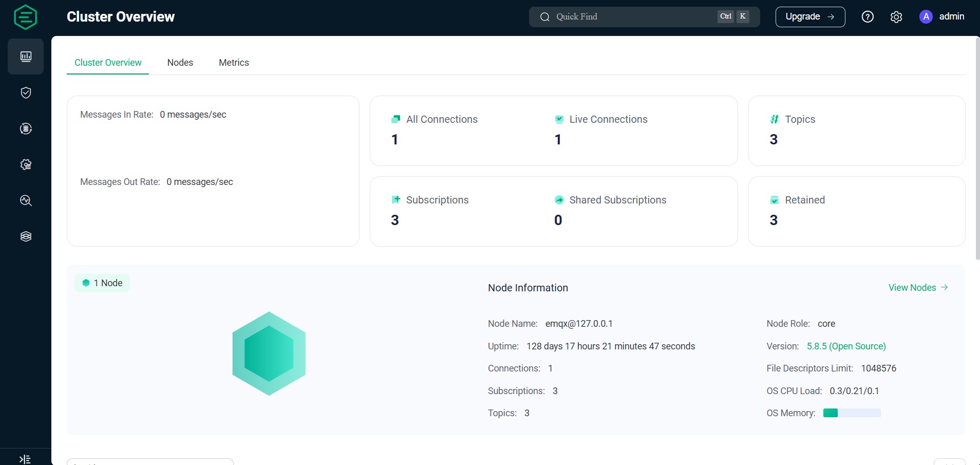Open the help question-mark icon in the header

[x=868, y=16]
